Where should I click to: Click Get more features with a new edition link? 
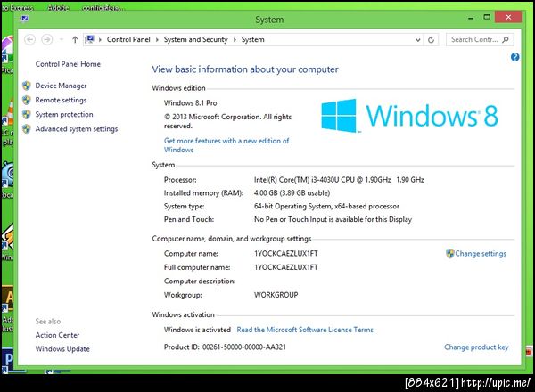[x=226, y=145]
